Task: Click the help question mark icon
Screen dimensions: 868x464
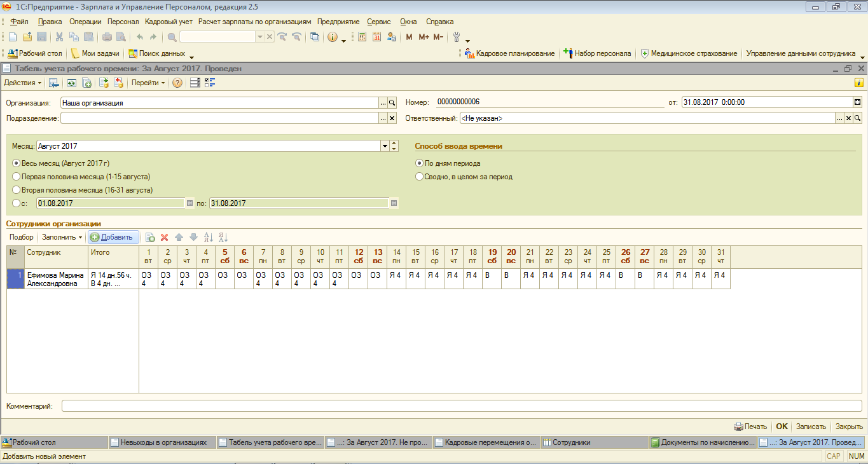Action: (x=177, y=83)
